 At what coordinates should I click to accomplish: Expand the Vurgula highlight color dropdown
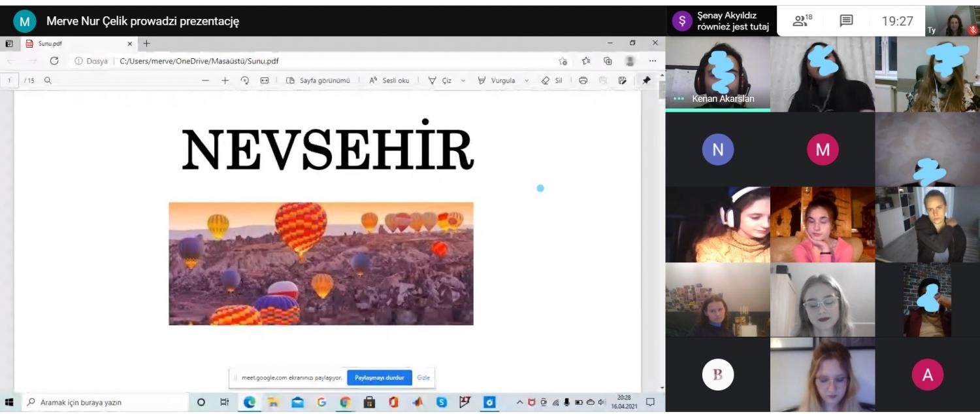click(527, 80)
